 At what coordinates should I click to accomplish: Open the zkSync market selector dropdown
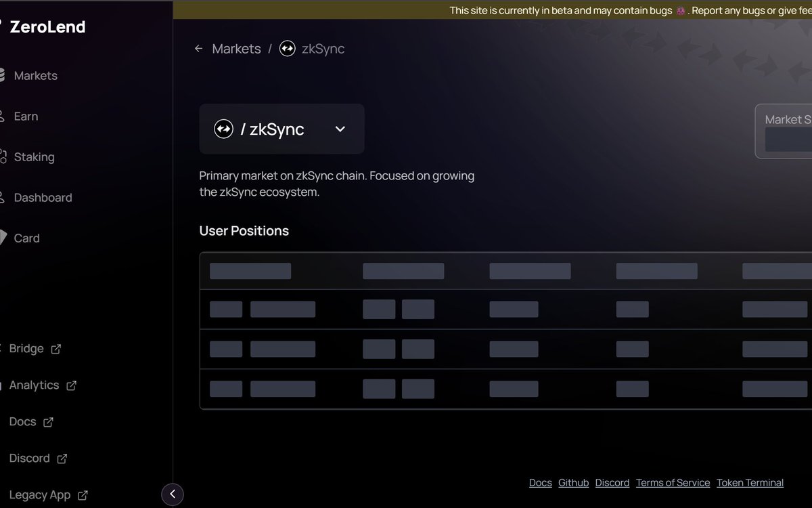click(281, 129)
